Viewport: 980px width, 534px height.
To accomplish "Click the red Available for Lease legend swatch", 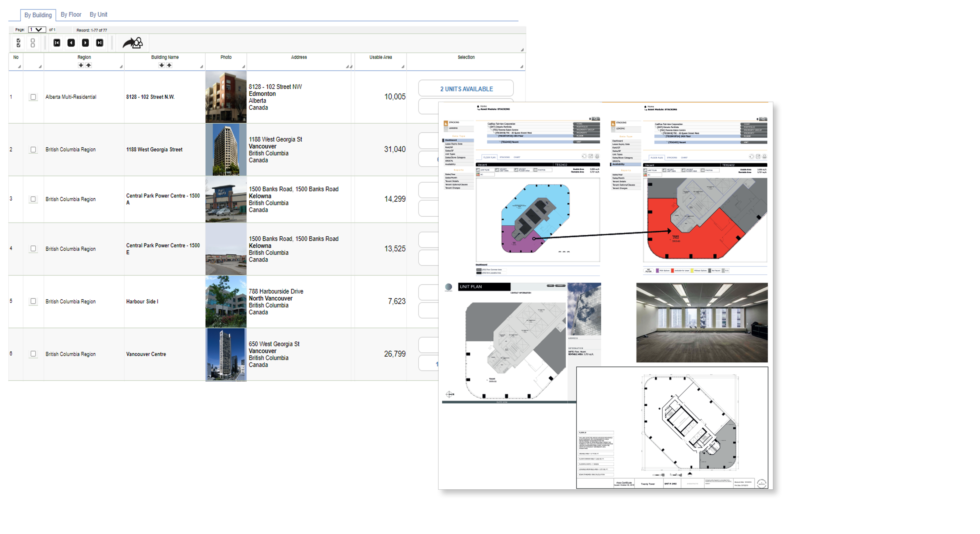I will [673, 271].
